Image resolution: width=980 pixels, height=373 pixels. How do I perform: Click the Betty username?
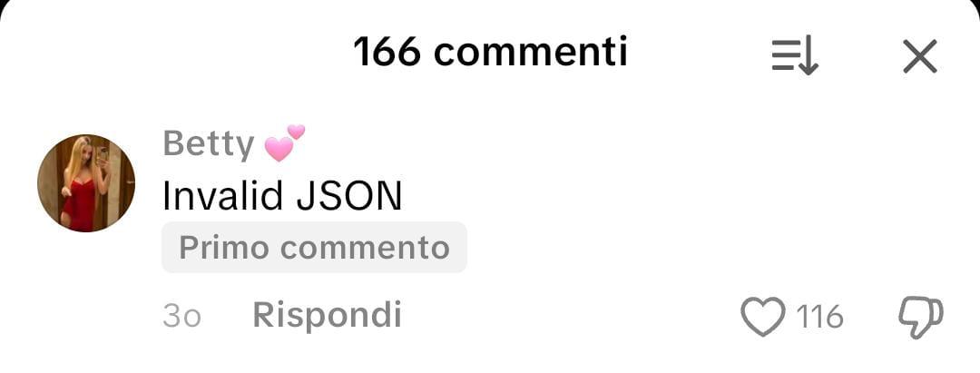(208, 144)
